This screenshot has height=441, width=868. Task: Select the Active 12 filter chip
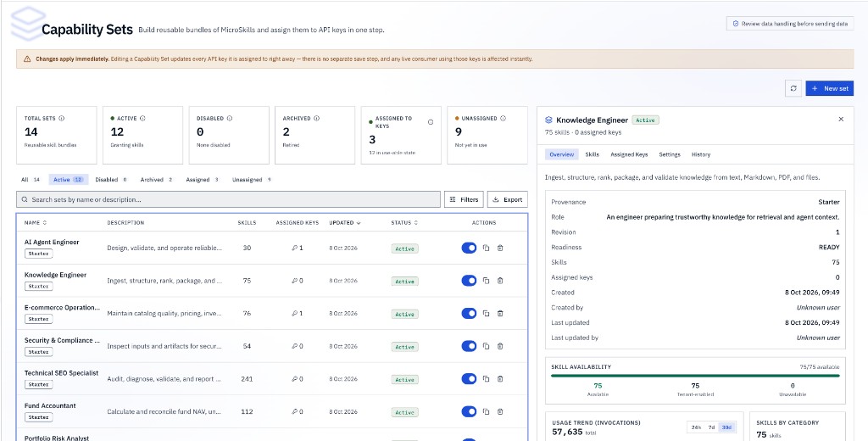pyautogui.click(x=69, y=180)
